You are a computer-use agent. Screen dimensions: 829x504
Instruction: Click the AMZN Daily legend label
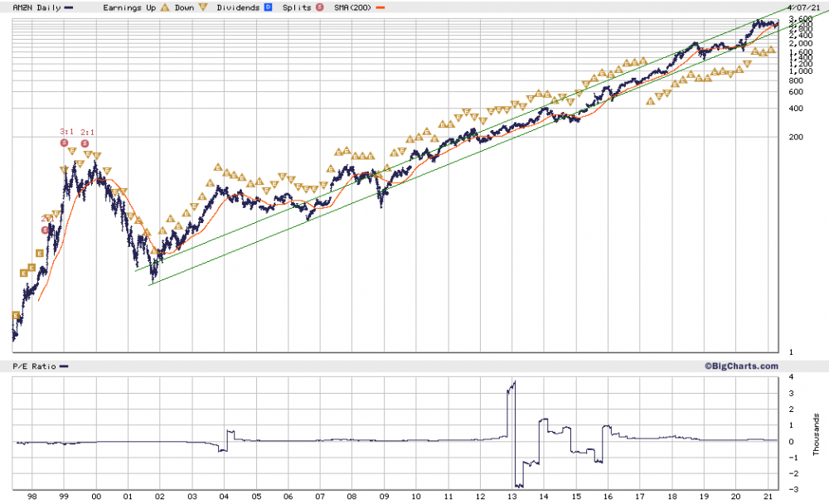pos(36,7)
